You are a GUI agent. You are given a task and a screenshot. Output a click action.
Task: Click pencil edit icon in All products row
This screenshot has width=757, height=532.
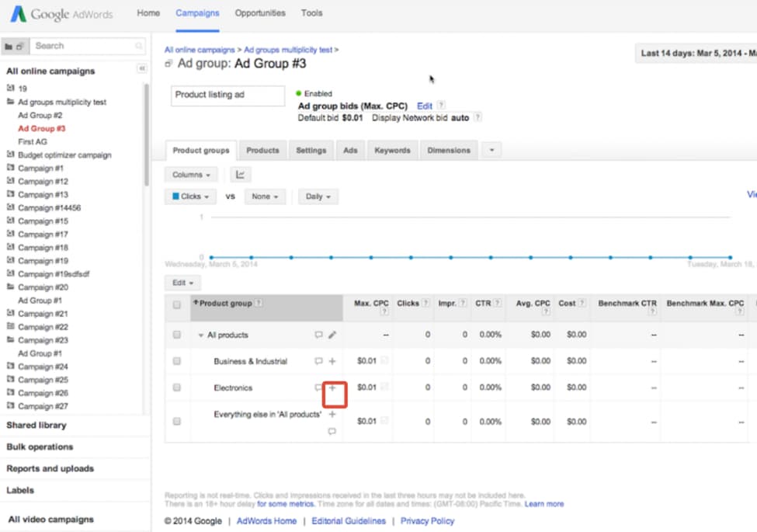coord(332,335)
